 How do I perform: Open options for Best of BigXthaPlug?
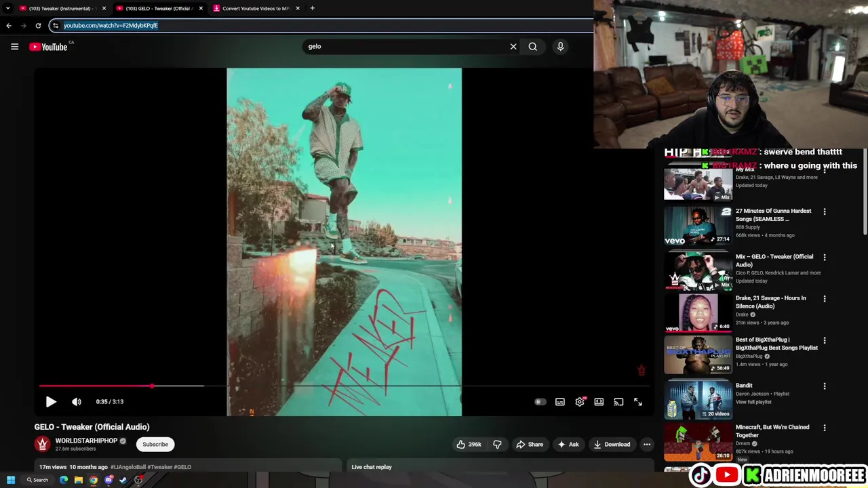[x=825, y=340]
